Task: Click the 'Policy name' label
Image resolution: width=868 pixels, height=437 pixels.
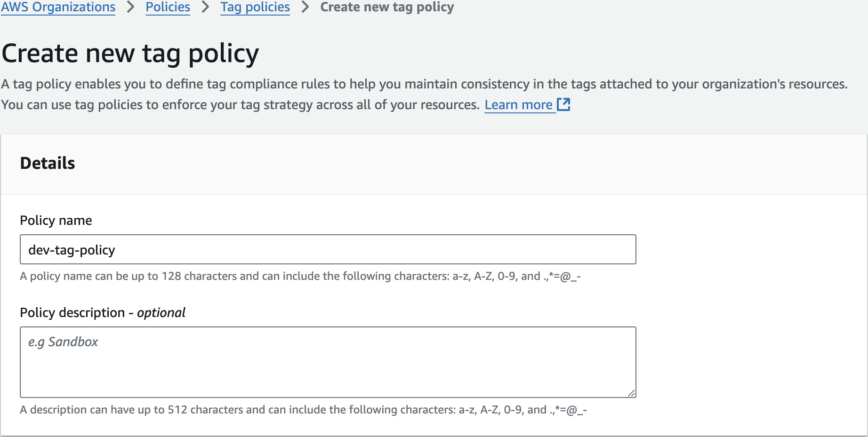Action: [56, 221]
